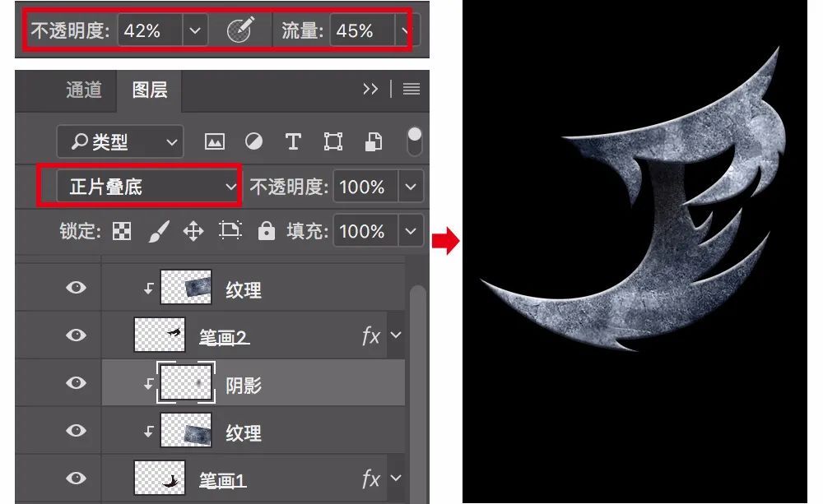This screenshot has height=504, width=823.
Task: Hide the 笔画1 layer
Action: (76, 478)
